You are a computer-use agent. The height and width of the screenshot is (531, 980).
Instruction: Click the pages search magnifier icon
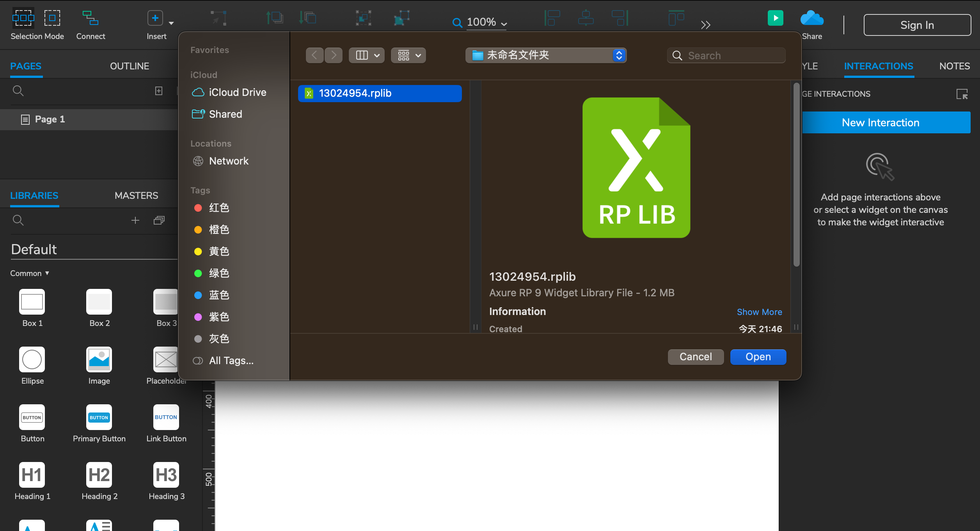18,91
